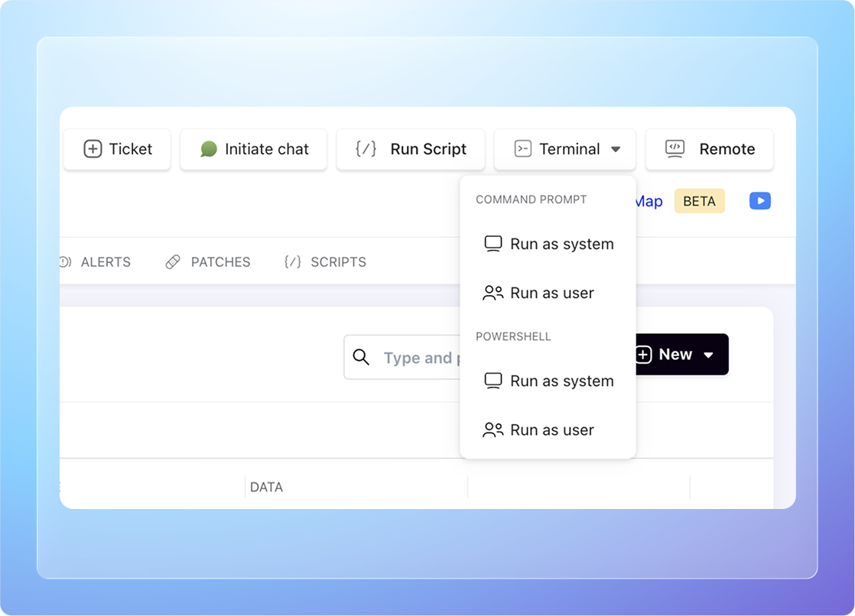Expand the Terminal dropdown arrow
Screen dimensions: 855x616
pos(616,150)
